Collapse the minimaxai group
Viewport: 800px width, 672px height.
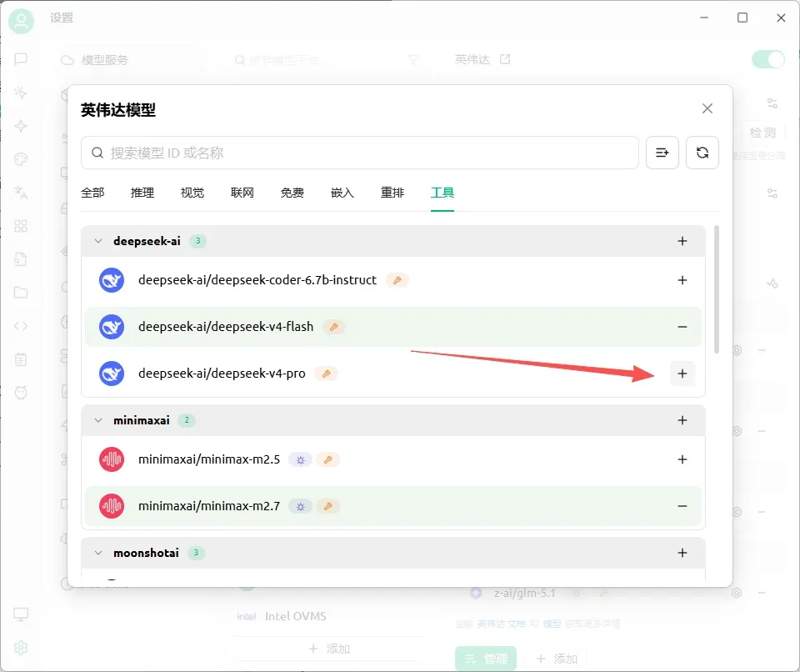[98, 420]
